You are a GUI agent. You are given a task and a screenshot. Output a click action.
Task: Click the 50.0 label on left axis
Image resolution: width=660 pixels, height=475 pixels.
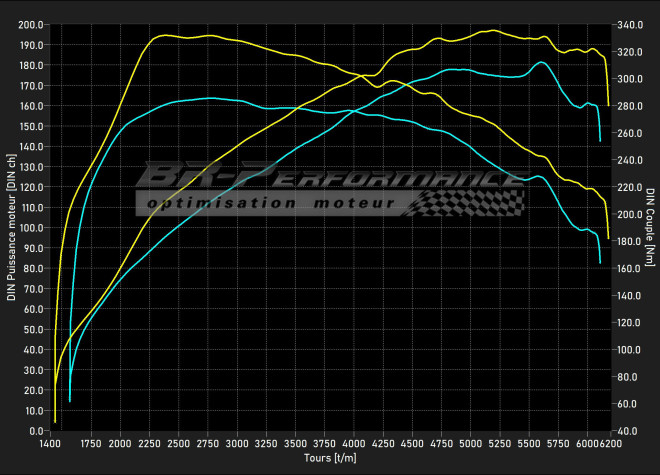32,330
